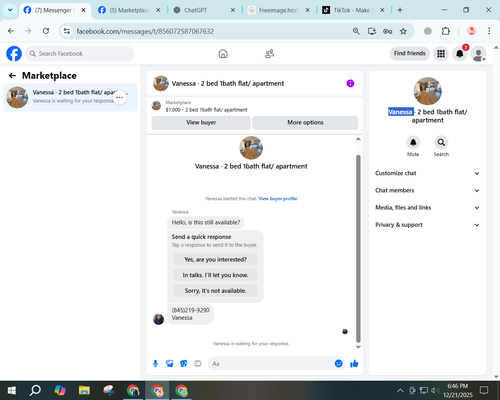Open the notifications bell
The image size is (500, 400).
[460, 54]
